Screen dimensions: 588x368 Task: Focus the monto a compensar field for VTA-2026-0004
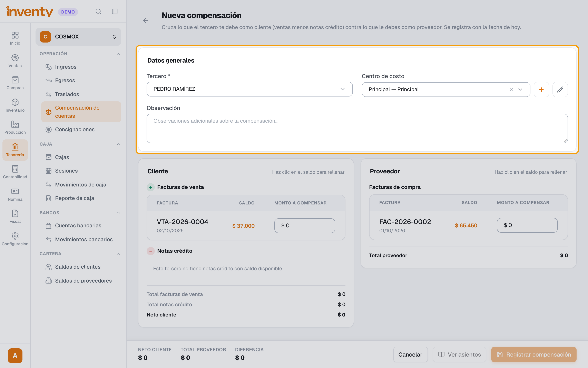(x=305, y=226)
